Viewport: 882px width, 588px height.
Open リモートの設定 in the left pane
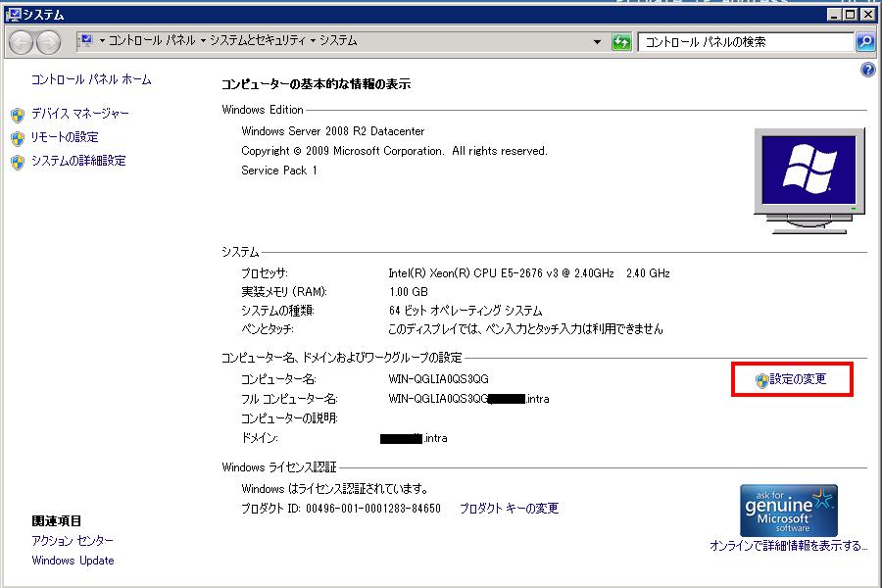65,137
